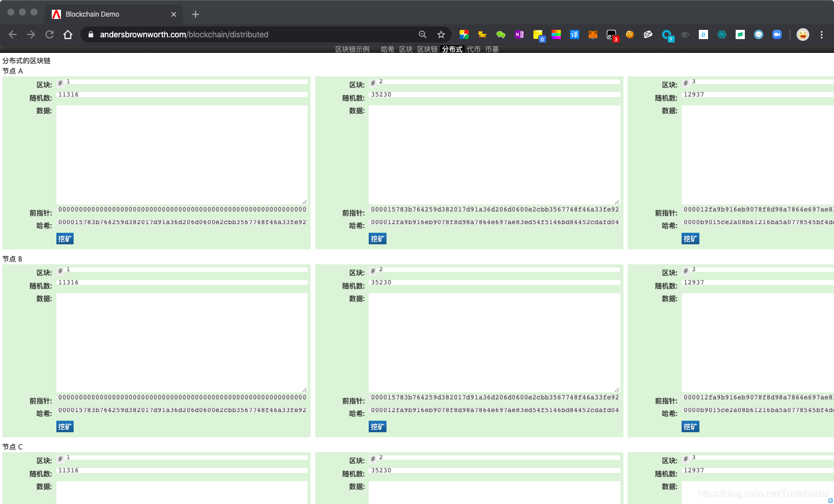Click the address bar URL
This screenshot has width=834, height=504.
184,34
